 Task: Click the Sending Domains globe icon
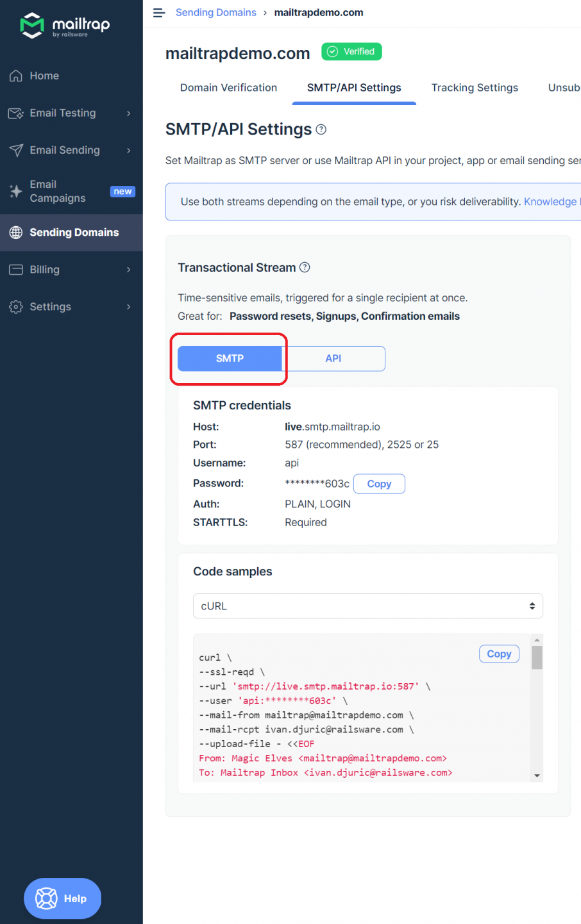pyautogui.click(x=14, y=232)
